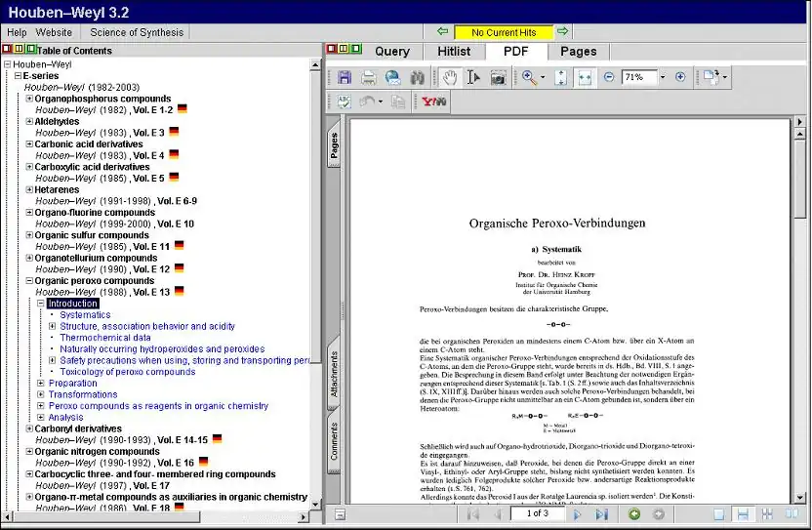Go to next hit with green right arrow

point(562,32)
